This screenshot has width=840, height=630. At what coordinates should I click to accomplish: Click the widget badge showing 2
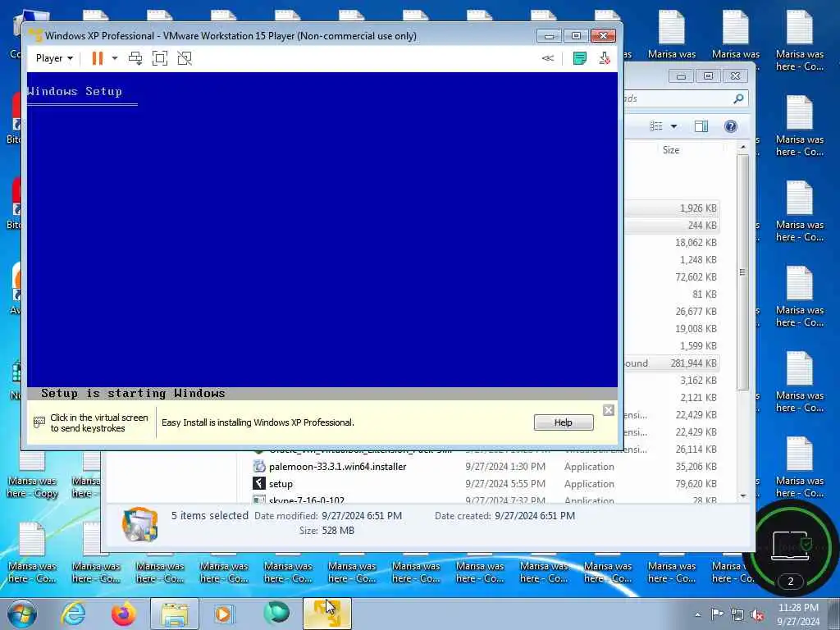coord(790,582)
